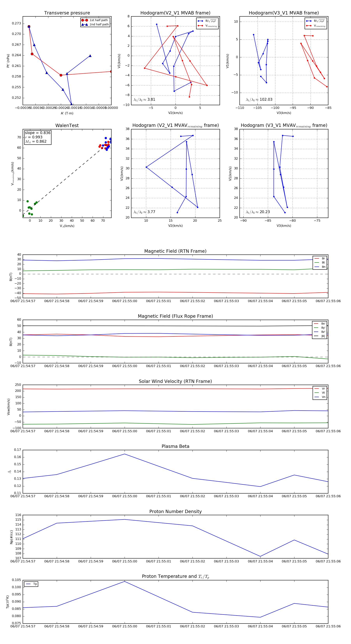The height and width of the screenshot is (644, 351).
Task: Click the 'M_A = 0.862' annotation
Action: pos(36,141)
